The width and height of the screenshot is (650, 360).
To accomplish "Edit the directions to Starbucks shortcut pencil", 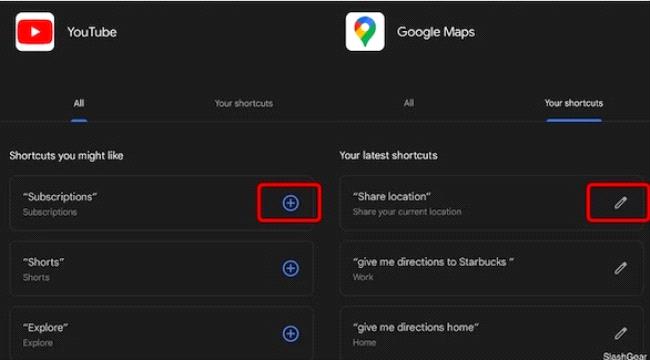I will pos(620,268).
